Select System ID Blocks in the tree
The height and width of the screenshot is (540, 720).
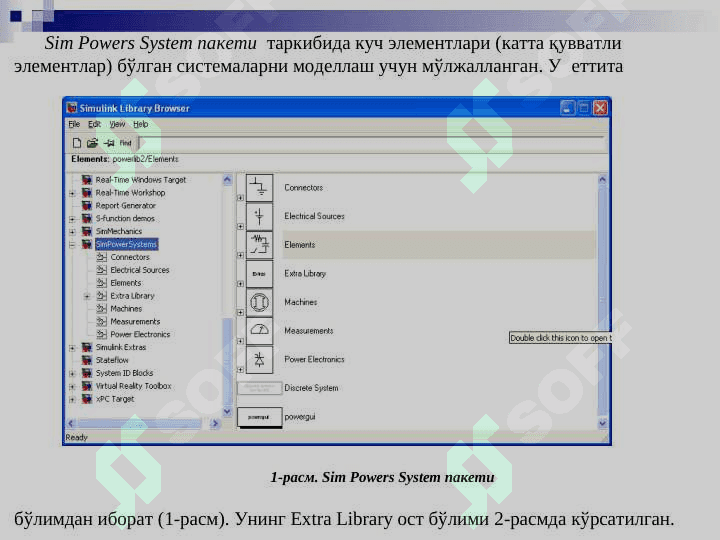[124, 373]
